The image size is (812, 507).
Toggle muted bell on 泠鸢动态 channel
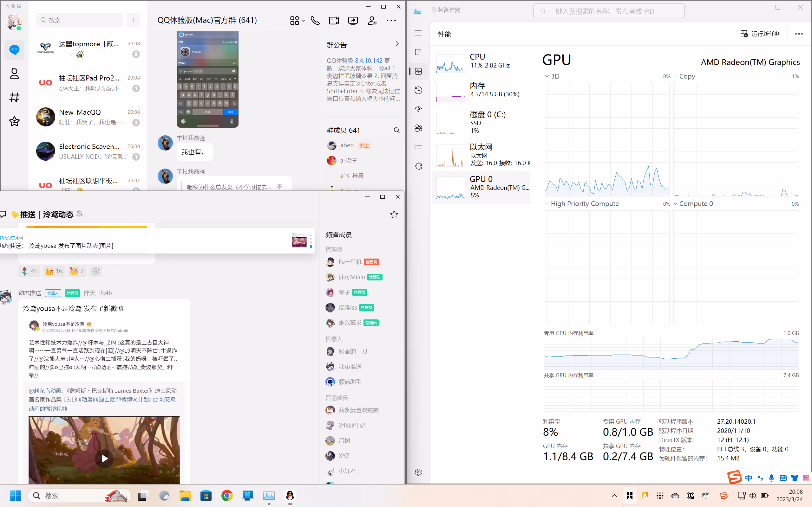(80, 214)
